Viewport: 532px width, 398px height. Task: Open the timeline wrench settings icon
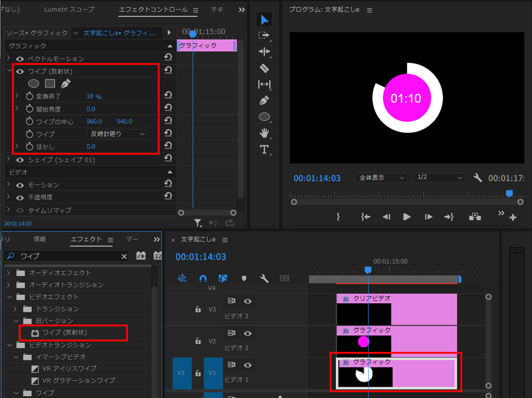pyautogui.click(x=264, y=278)
